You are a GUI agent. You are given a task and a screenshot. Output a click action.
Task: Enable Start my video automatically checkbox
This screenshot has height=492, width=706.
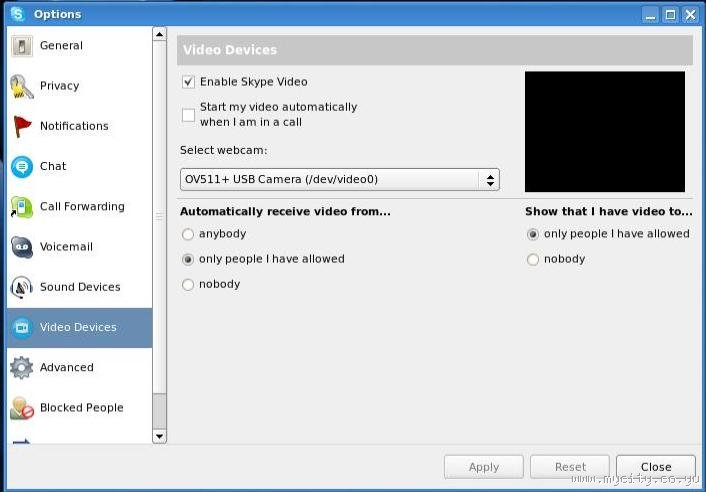click(188, 115)
